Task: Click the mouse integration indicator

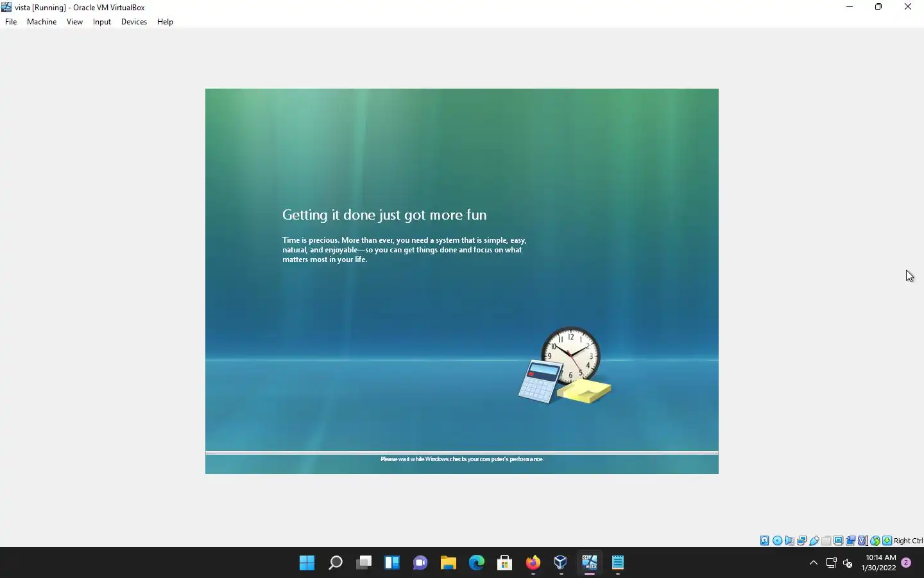Action: click(x=875, y=541)
